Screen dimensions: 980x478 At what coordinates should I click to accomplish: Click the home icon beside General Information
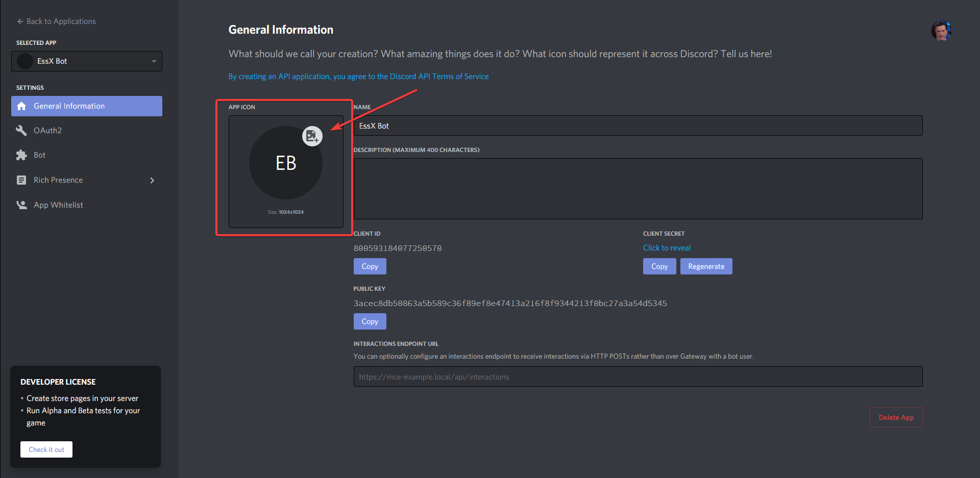tap(21, 106)
